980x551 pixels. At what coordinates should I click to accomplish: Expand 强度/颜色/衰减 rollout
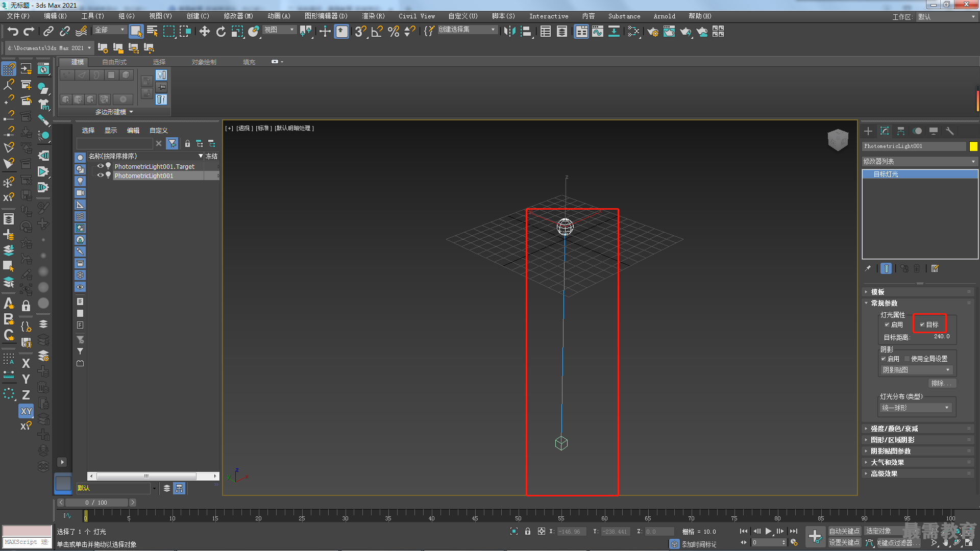pos(919,429)
